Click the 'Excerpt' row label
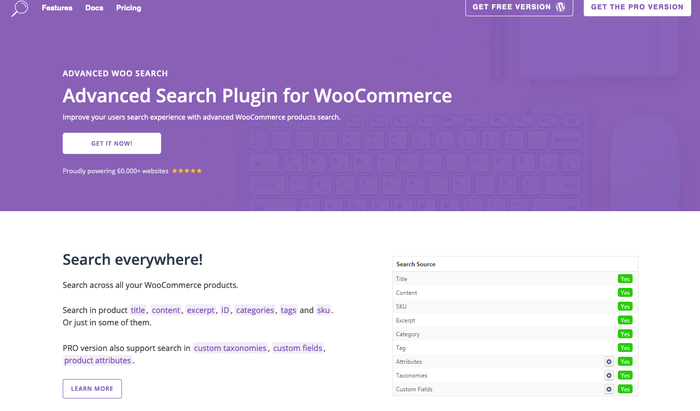This screenshot has width=700, height=411. coord(405,320)
